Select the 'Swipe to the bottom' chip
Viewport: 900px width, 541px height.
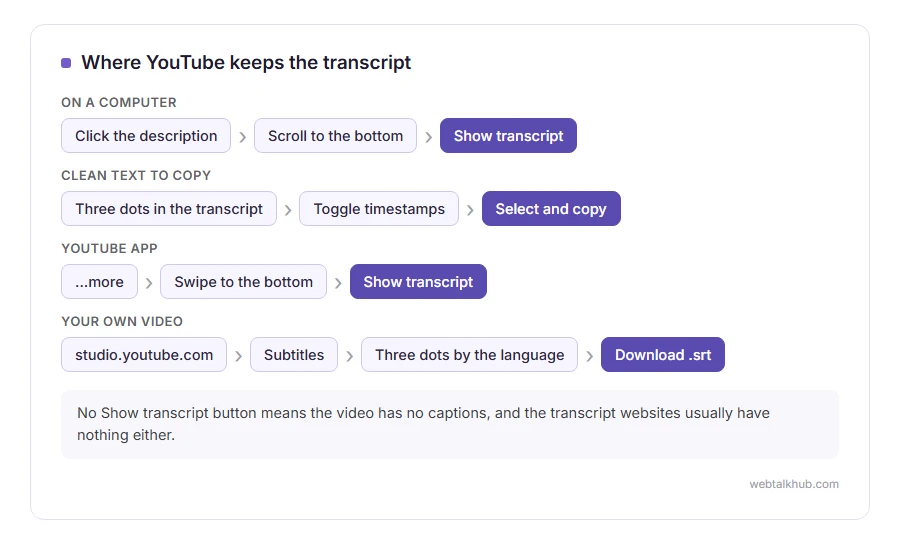tap(243, 281)
